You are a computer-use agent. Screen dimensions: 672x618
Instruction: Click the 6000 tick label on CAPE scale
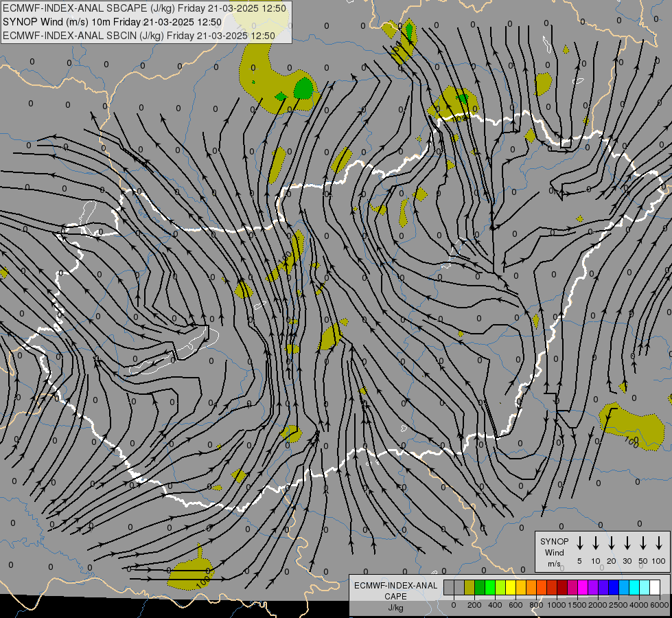point(660,605)
